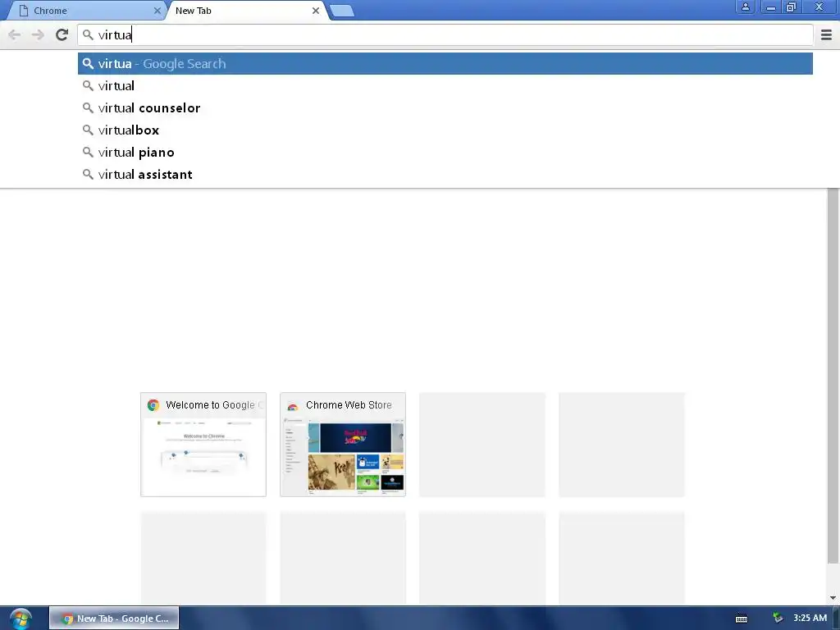Click 'New Tab - Google C...' taskbar button
The image size is (840, 630).
[x=114, y=619]
